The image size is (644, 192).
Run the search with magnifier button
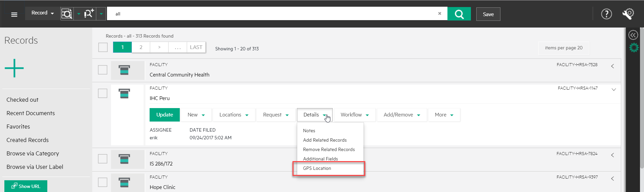pos(459,14)
